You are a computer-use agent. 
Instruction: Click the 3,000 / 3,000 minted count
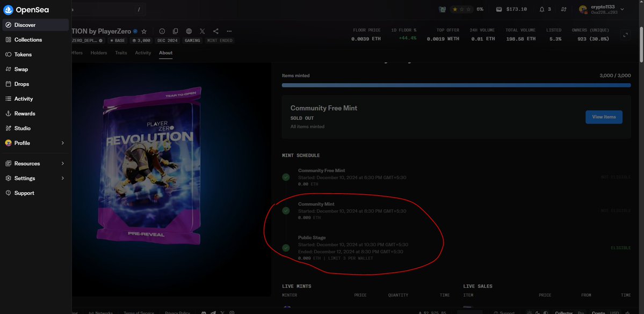coord(615,76)
